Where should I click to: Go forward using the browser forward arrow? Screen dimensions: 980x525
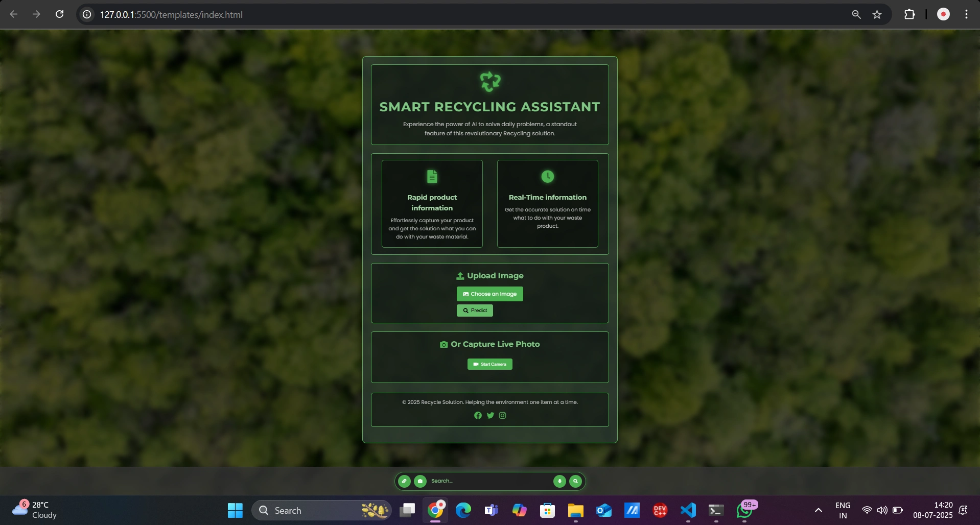[x=36, y=14]
